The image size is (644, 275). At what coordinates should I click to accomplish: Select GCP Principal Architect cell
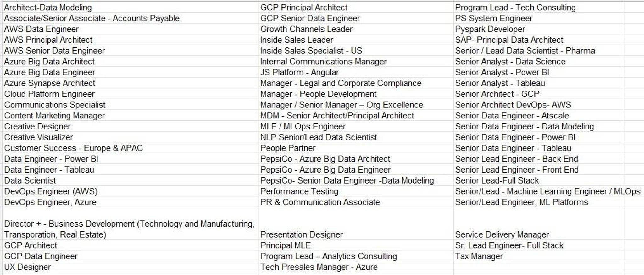[356, 7]
